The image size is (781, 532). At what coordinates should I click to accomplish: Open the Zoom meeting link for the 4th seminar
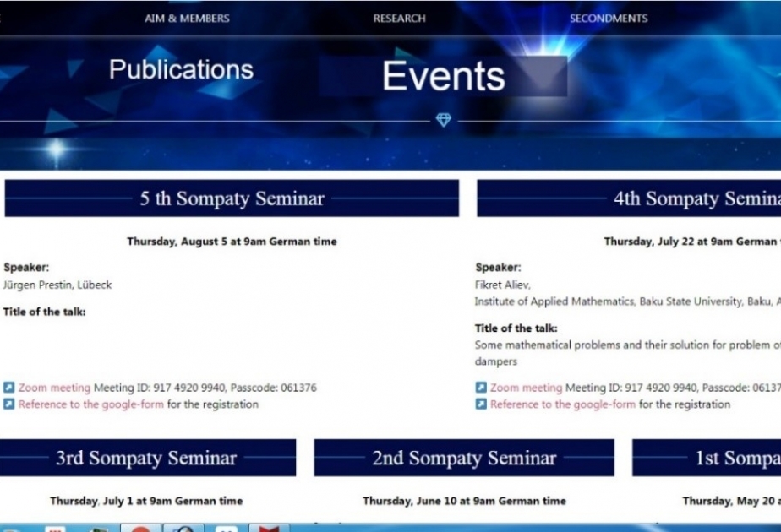click(x=526, y=388)
